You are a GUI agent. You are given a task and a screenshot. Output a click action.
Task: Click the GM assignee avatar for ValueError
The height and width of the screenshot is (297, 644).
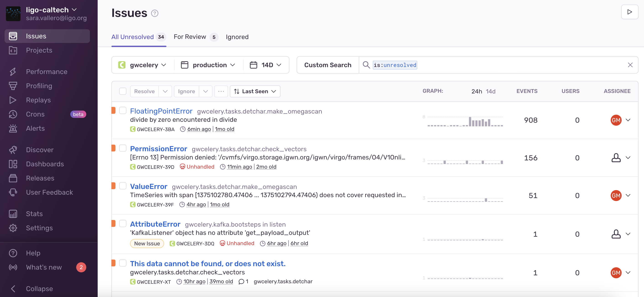point(616,196)
